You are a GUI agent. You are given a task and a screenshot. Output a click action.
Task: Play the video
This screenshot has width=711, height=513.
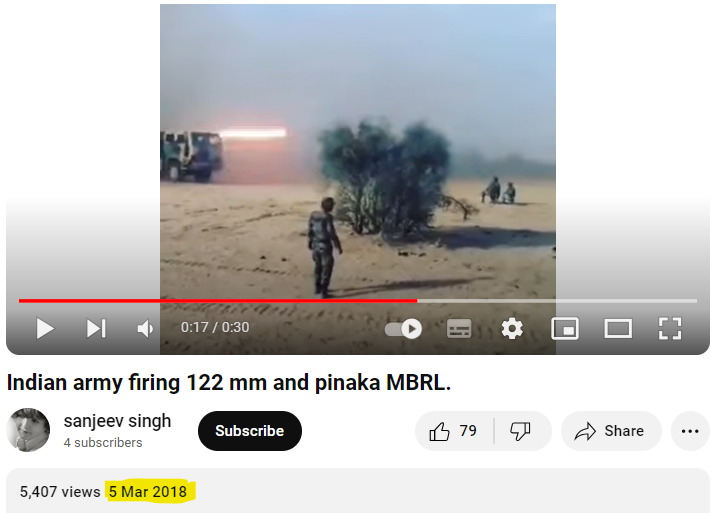pyautogui.click(x=45, y=328)
